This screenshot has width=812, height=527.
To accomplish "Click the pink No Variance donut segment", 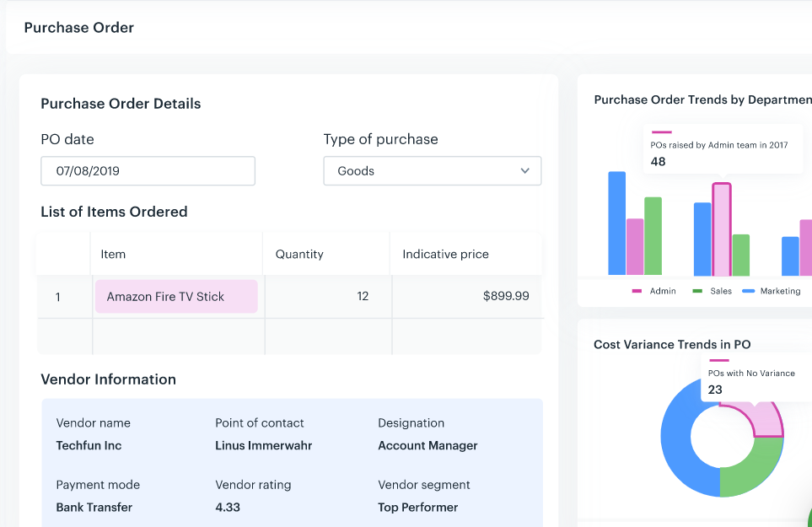I will tap(766, 419).
